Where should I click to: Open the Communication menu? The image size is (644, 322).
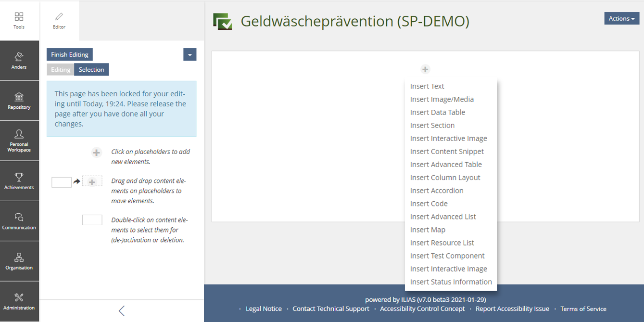pos(19,221)
